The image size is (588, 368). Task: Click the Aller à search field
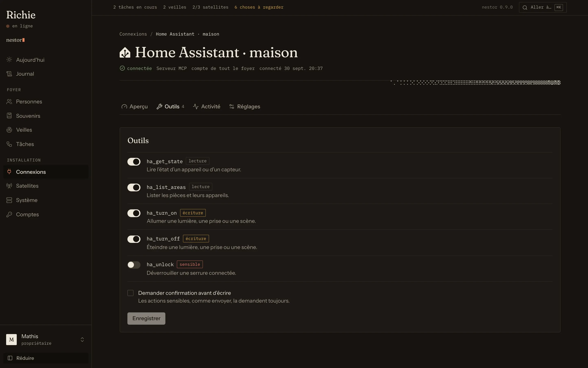542,7
